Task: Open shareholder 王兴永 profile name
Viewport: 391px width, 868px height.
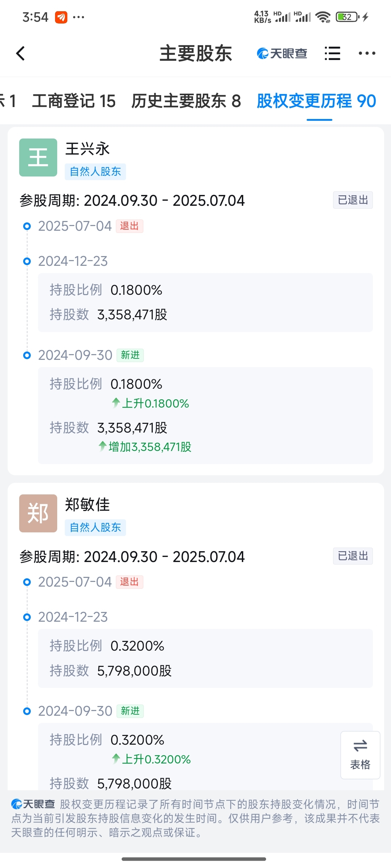Action: click(x=87, y=149)
